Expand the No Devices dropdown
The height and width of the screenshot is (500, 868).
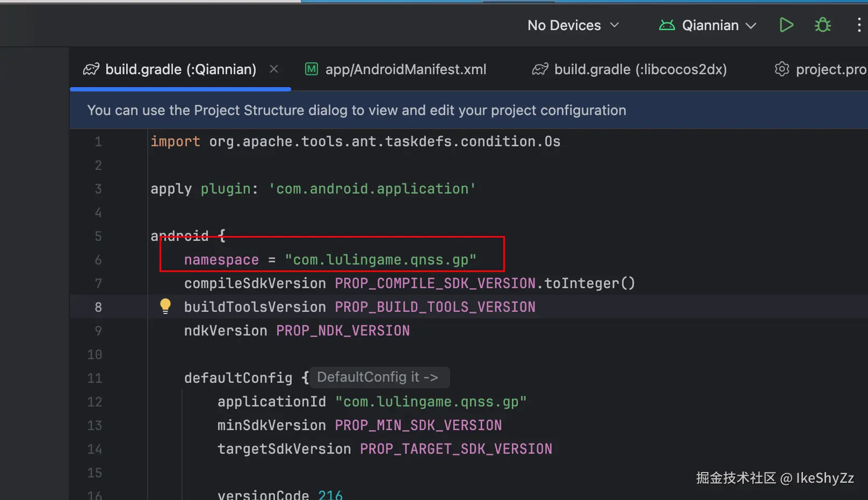(x=573, y=25)
